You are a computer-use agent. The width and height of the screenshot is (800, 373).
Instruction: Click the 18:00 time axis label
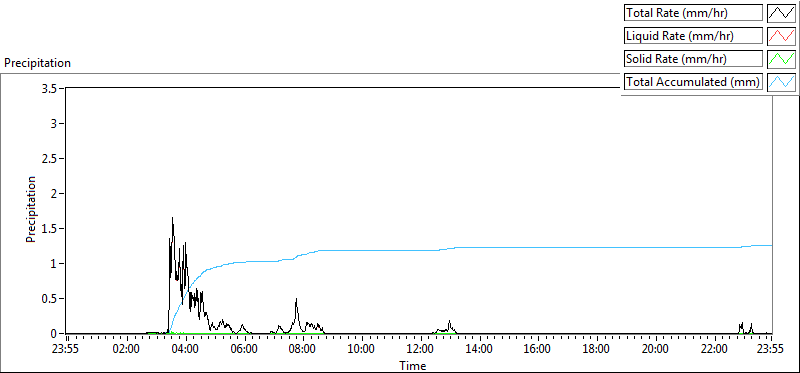coord(596,350)
